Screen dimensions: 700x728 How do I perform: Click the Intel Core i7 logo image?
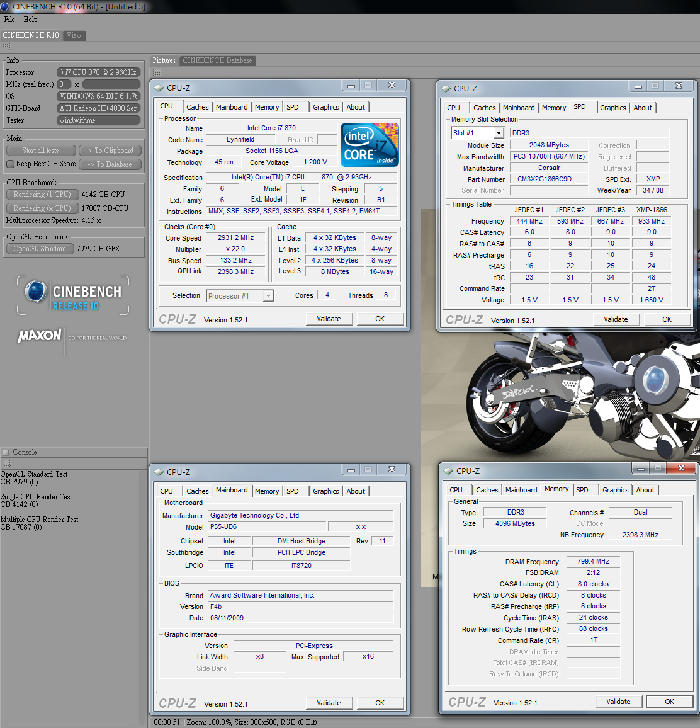click(370, 145)
